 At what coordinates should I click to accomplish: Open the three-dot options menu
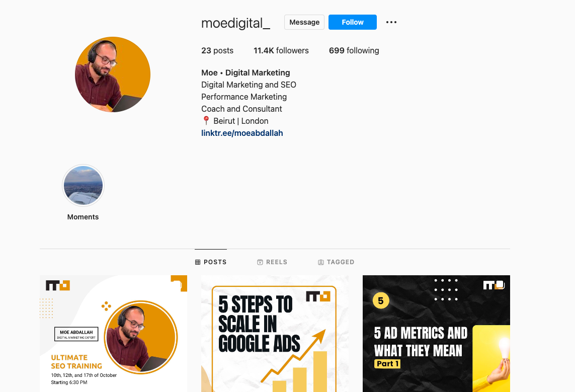[x=391, y=22]
